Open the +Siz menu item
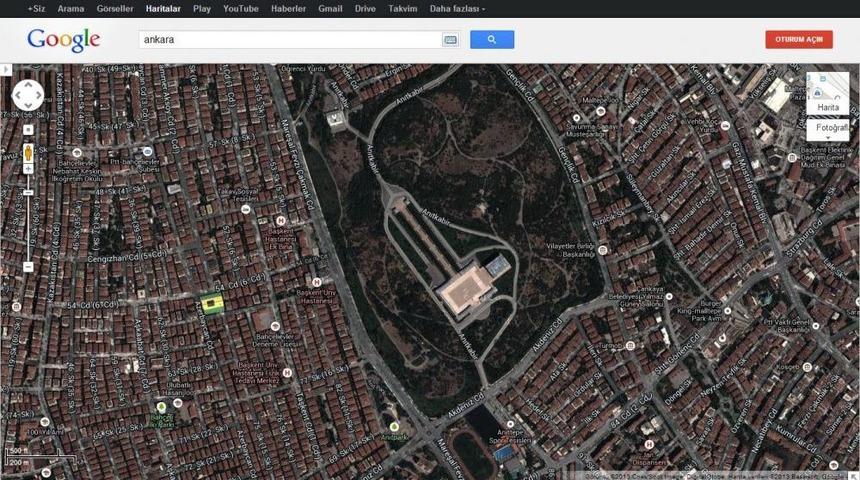This screenshot has height=480, width=860. click(x=36, y=9)
